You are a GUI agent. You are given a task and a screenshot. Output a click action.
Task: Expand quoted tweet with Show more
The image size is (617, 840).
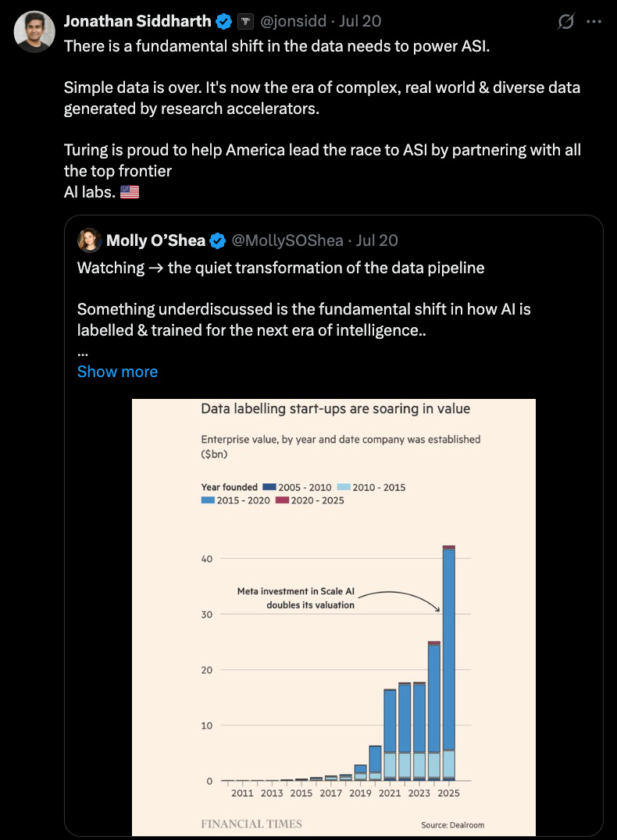pyautogui.click(x=117, y=372)
